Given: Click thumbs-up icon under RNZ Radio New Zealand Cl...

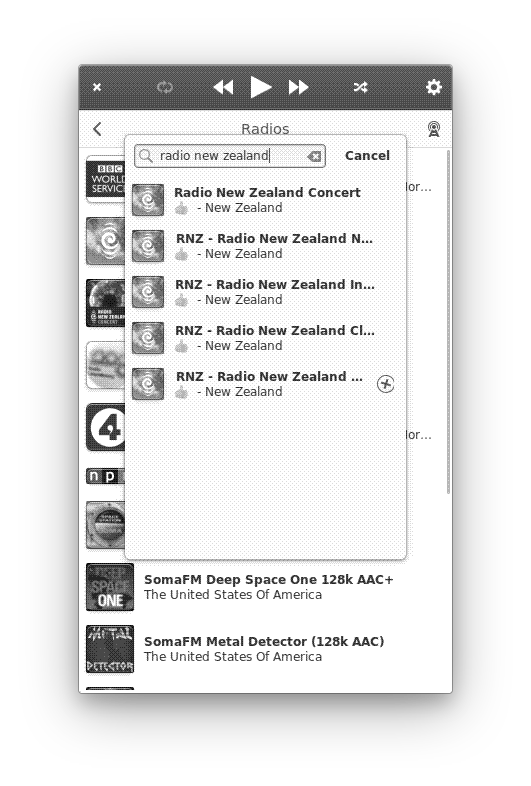Looking at the screenshot, I should [x=182, y=346].
